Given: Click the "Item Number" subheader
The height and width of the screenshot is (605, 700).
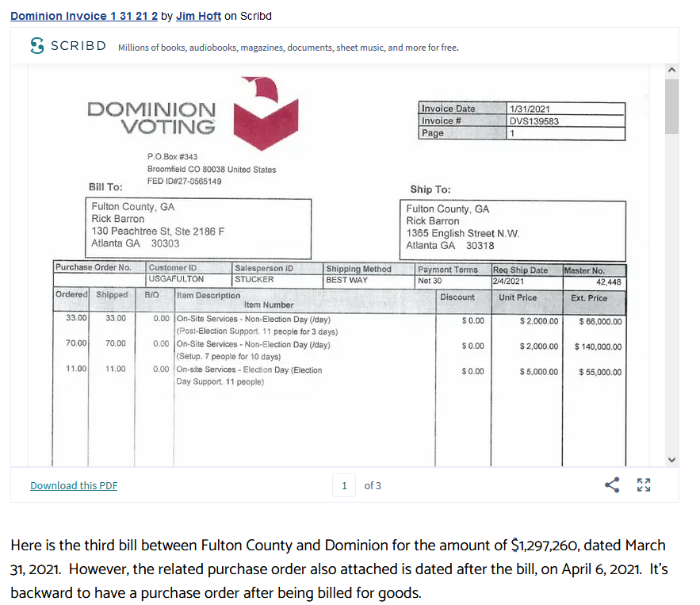Looking at the screenshot, I should [269, 305].
